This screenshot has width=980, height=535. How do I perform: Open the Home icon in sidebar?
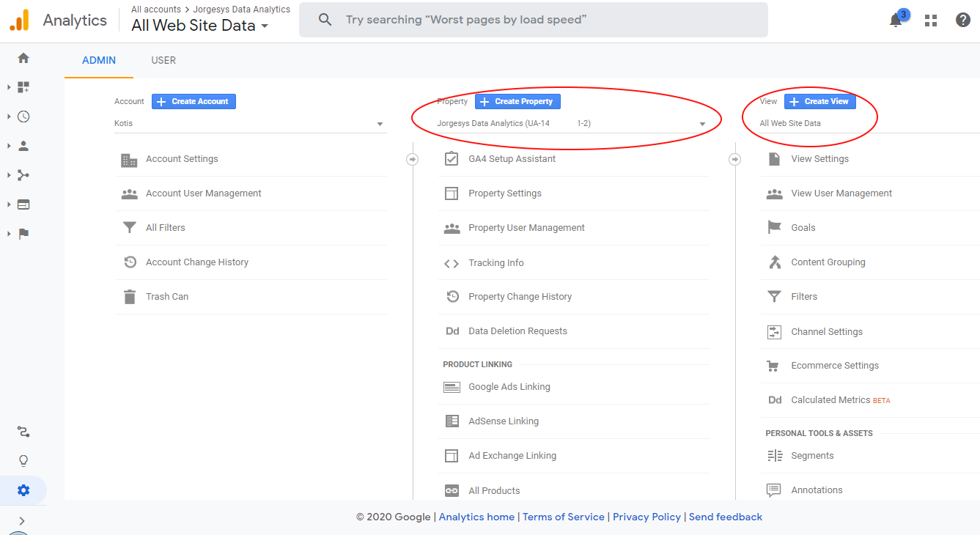[23, 58]
